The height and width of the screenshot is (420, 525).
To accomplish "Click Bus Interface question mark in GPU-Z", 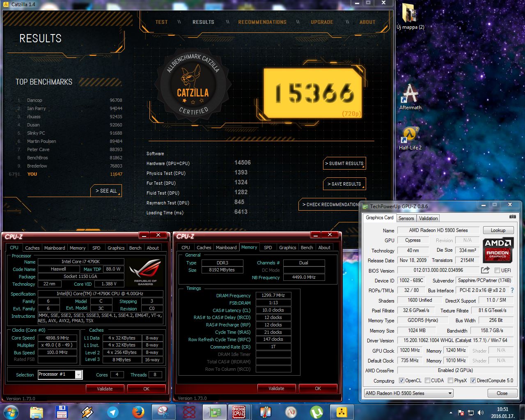I will 512,290.
